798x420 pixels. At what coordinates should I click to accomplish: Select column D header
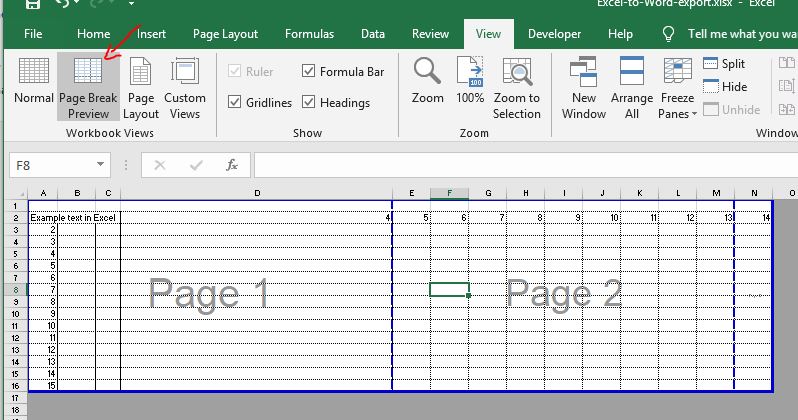tap(257, 193)
